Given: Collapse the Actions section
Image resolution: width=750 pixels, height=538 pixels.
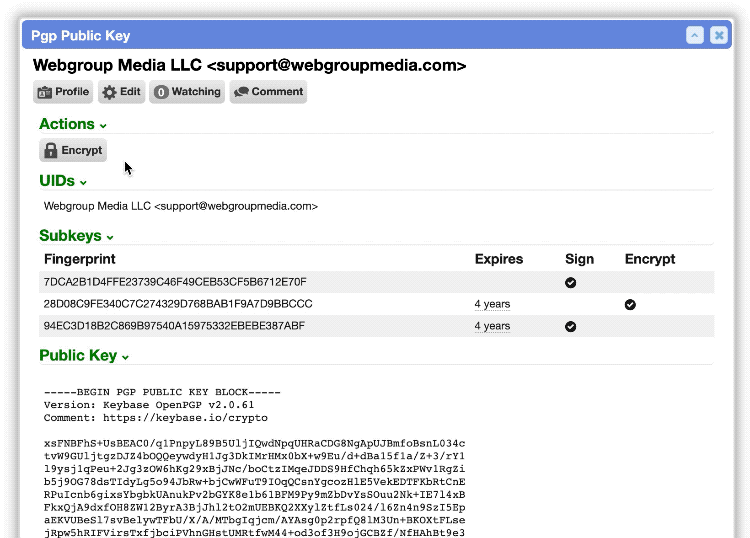Looking at the screenshot, I should pyautogui.click(x=73, y=124).
